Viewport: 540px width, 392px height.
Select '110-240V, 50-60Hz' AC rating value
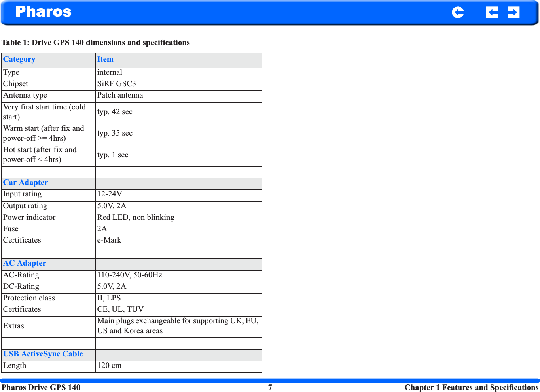click(130, 275)
